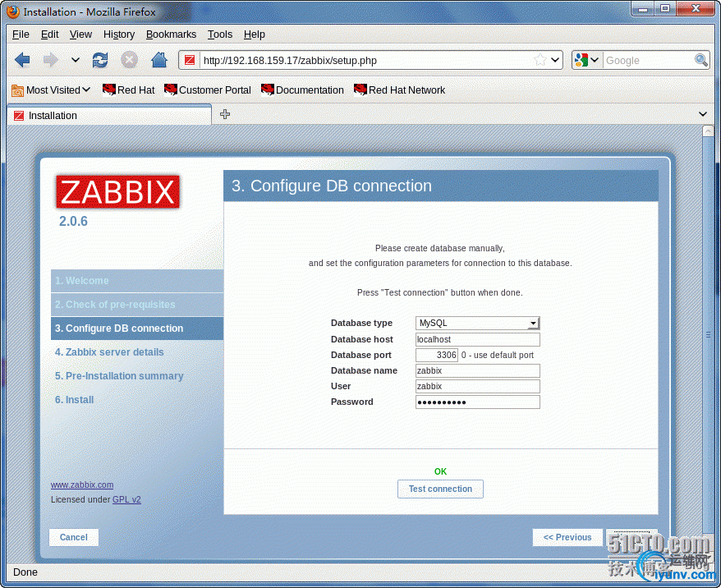This screenshot has height=588, width=721.
Task: Click the search magnifier icon
Action: tap(700, 60)
